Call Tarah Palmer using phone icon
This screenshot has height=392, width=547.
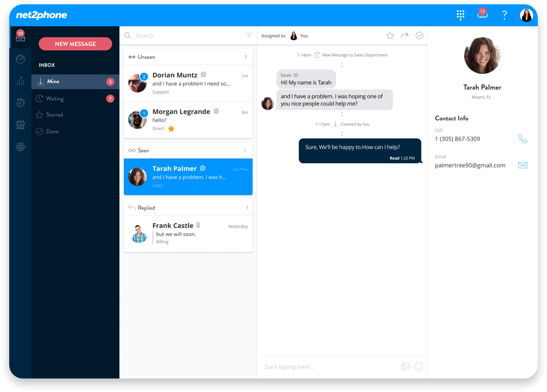523,138
